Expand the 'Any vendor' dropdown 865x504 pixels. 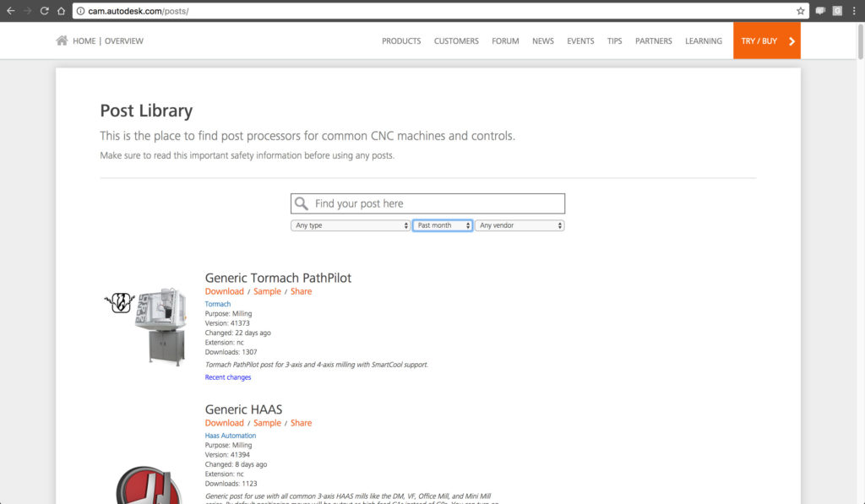click(520, 225)
